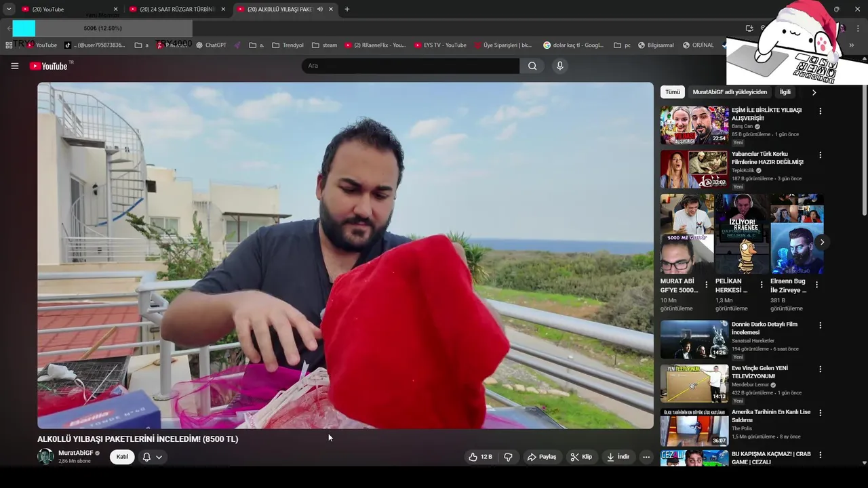Share the video via Paylaş button
The height and width of the screenshot is (488, 868).
(x=542, y=457)
